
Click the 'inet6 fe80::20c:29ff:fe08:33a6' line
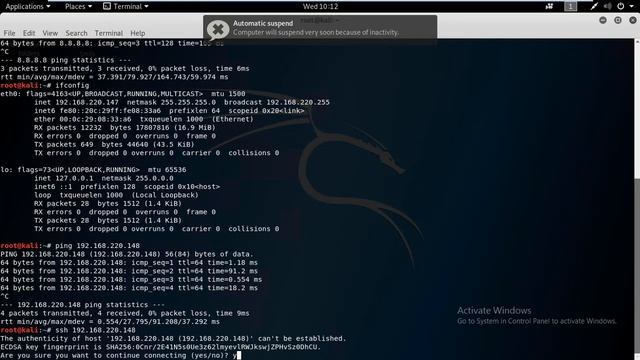tap(169, 111)
